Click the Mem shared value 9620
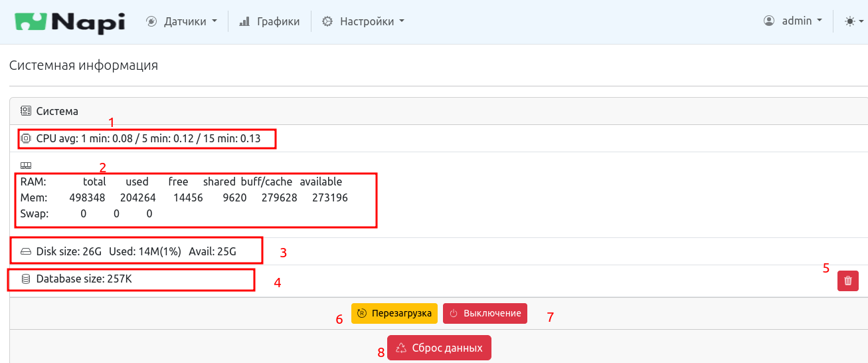Screen dimensions: 868x363 pyautogui.click(x=235, y=197)
